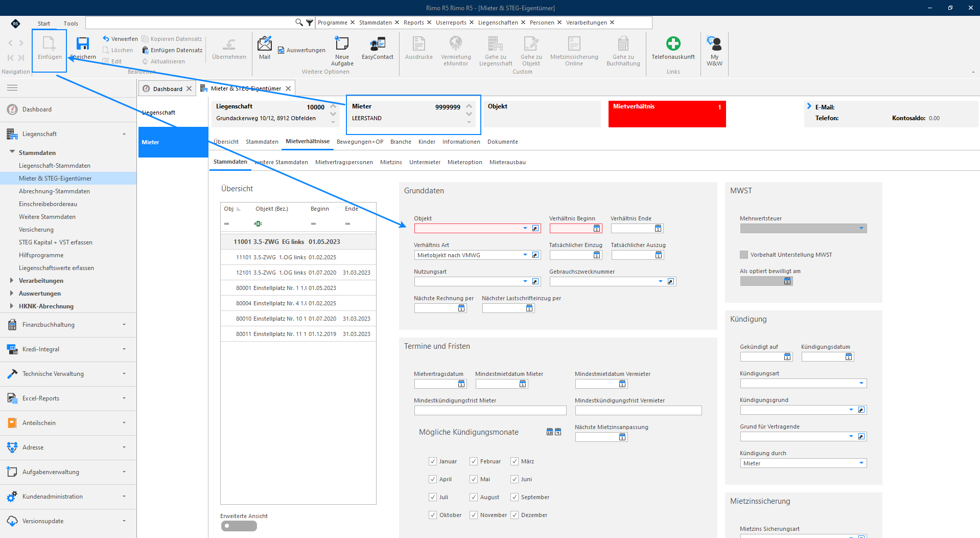Open Objekt field lookup button

[535, 229]
